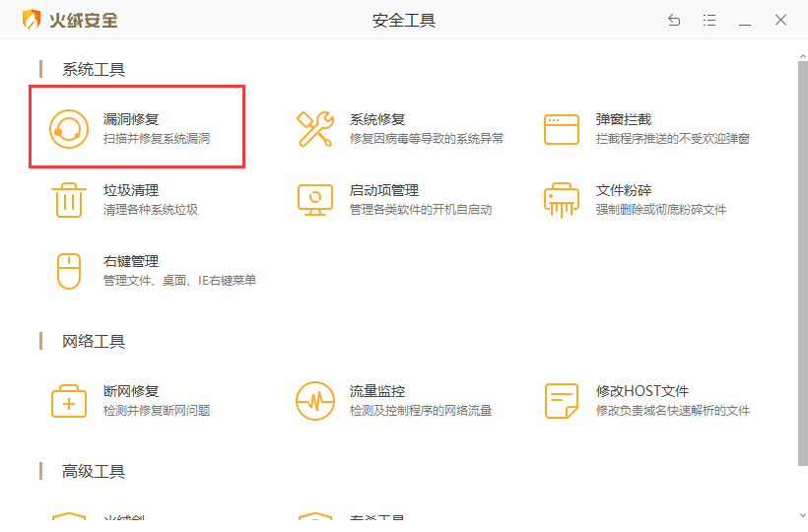Click the 高级工具 section heading
This screenshot has width=808, height=532.
(x=94, y=471)
